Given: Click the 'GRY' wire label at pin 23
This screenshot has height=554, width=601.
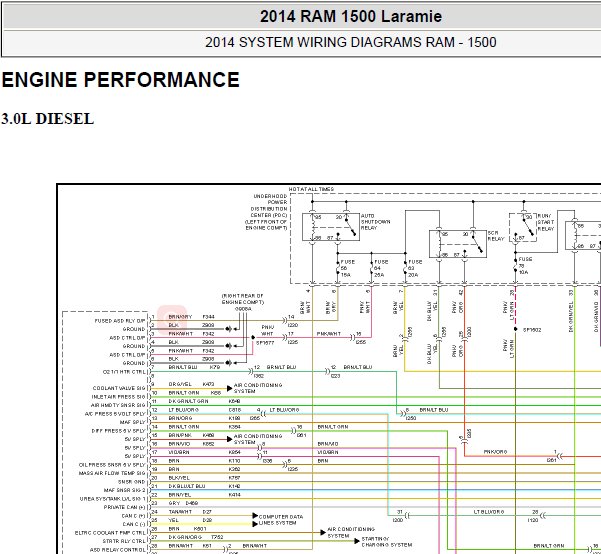Looking at the screenshot, I should point(174,503).
